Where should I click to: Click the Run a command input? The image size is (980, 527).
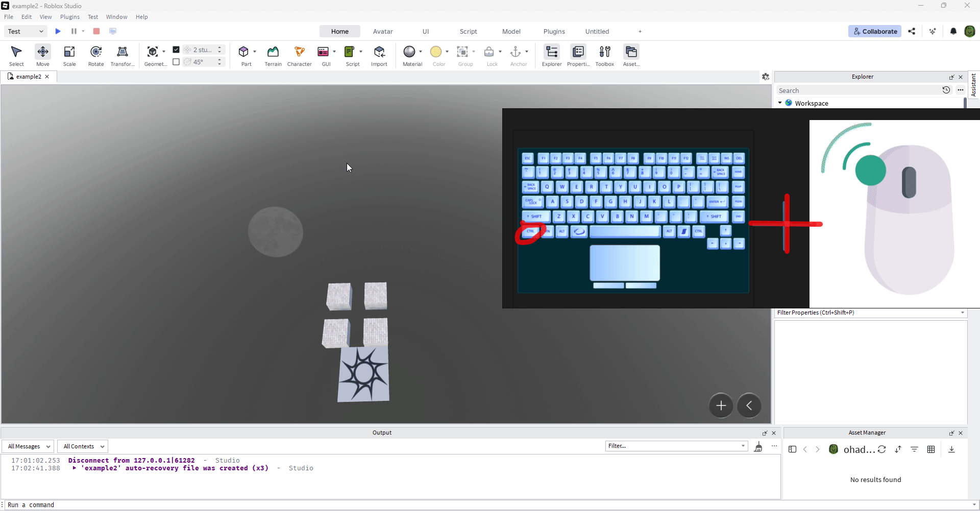[388, 505]
